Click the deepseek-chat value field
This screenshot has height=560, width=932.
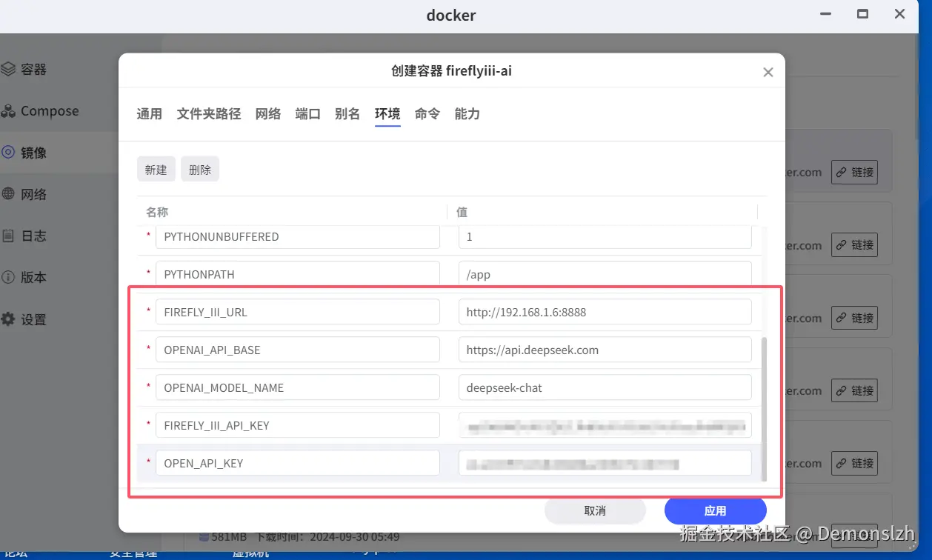click(605, 387)
